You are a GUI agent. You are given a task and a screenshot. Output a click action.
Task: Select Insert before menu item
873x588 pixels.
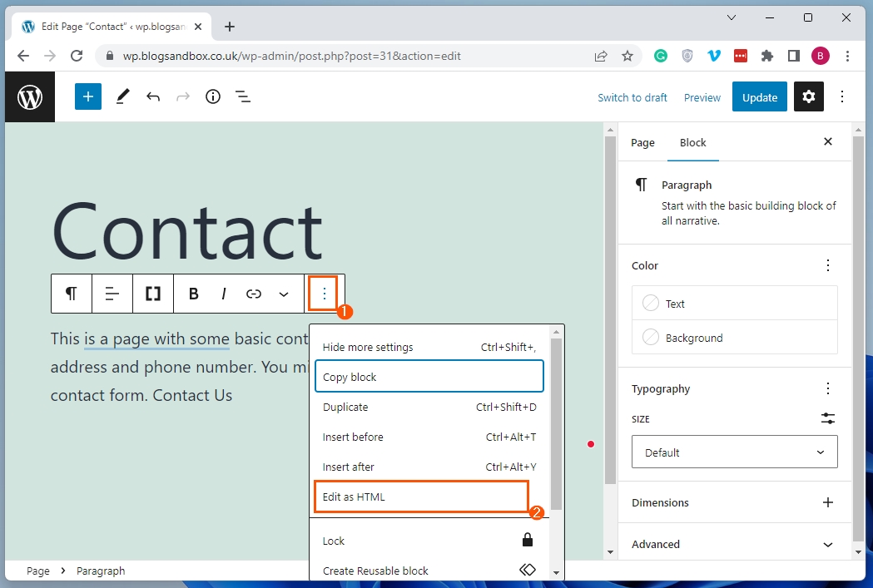(429, 437)
